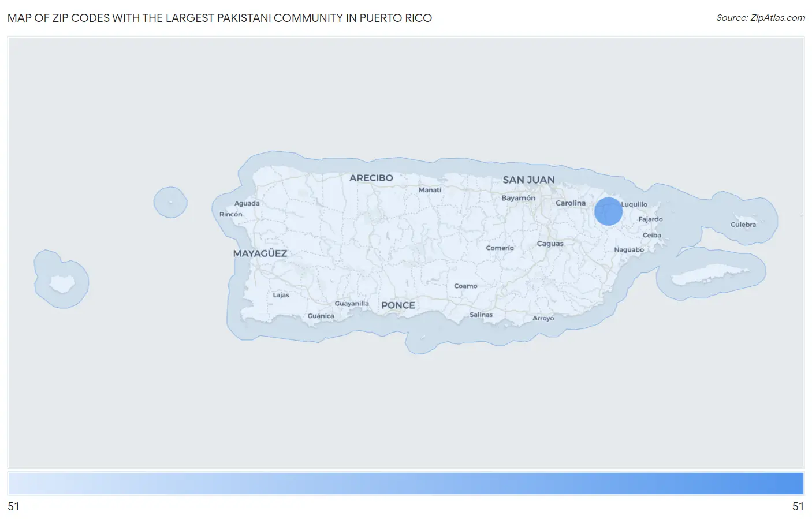Click the Bayamón label
Screen dimensions: 812x519
[x=518, y=198]
